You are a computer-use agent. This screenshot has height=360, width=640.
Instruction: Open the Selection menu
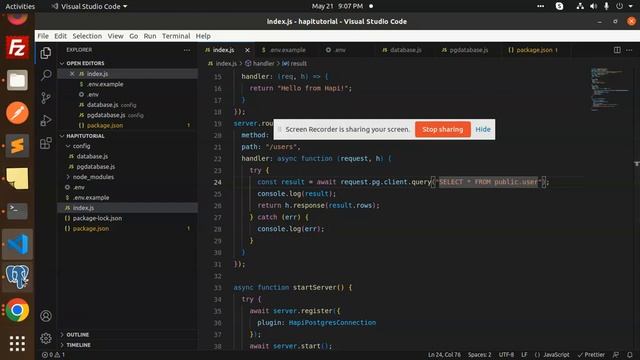click(x=87, y=36)
